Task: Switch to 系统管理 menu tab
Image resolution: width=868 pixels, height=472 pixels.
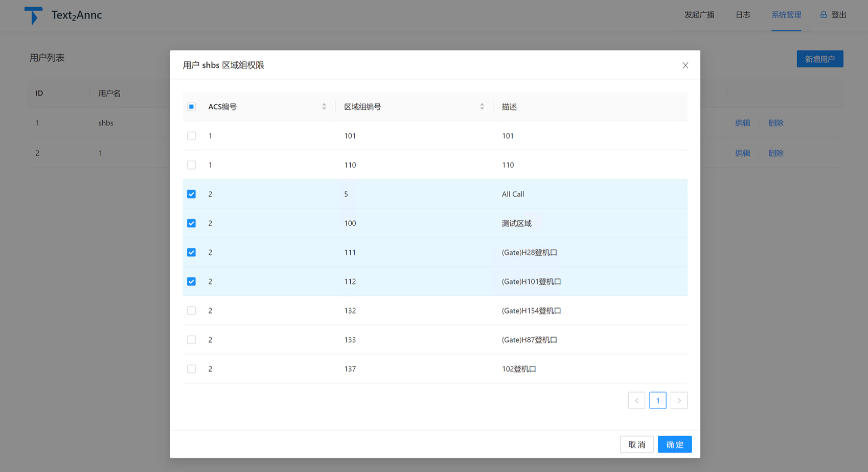Action: pyautogui.click(x=786, y=15)
